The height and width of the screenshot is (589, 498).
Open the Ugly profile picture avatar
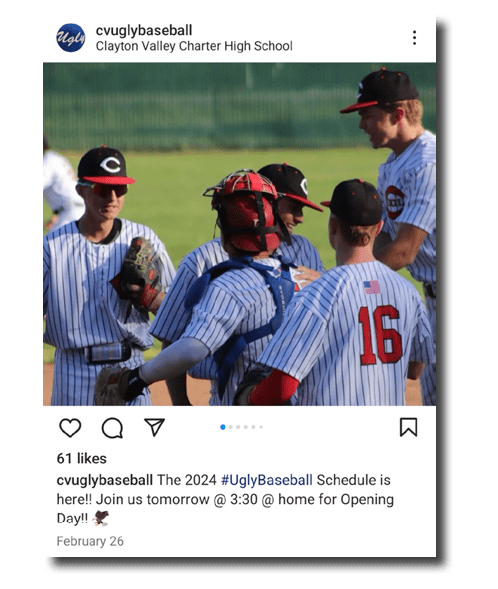tap(71, 38)
